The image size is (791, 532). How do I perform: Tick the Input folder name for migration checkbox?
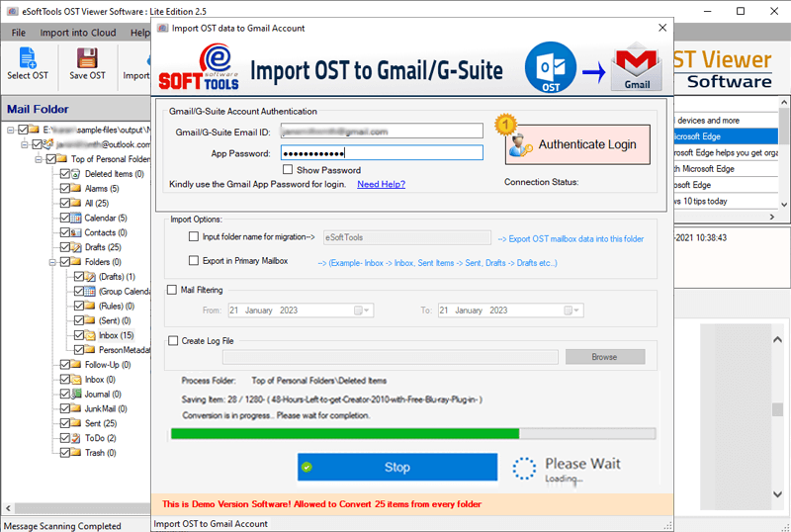point(193,236)
